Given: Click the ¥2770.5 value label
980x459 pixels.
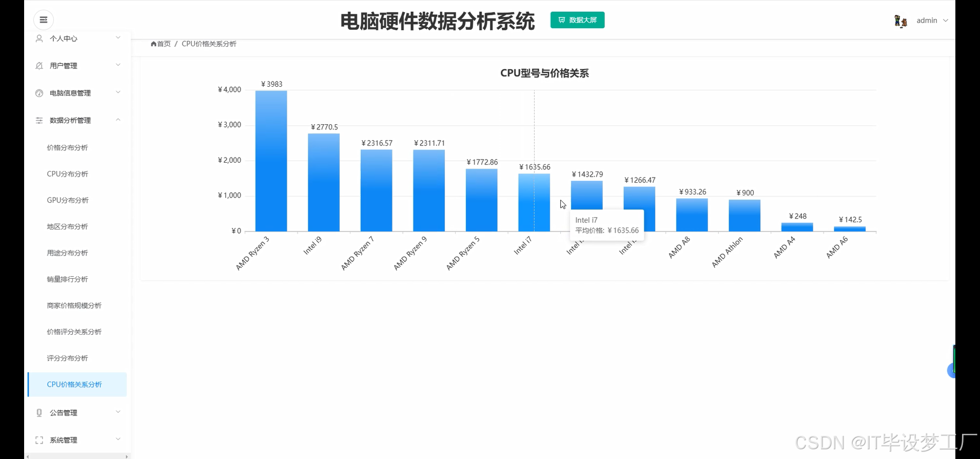Looking at the screenshot, I should click(x=324, y=127).
